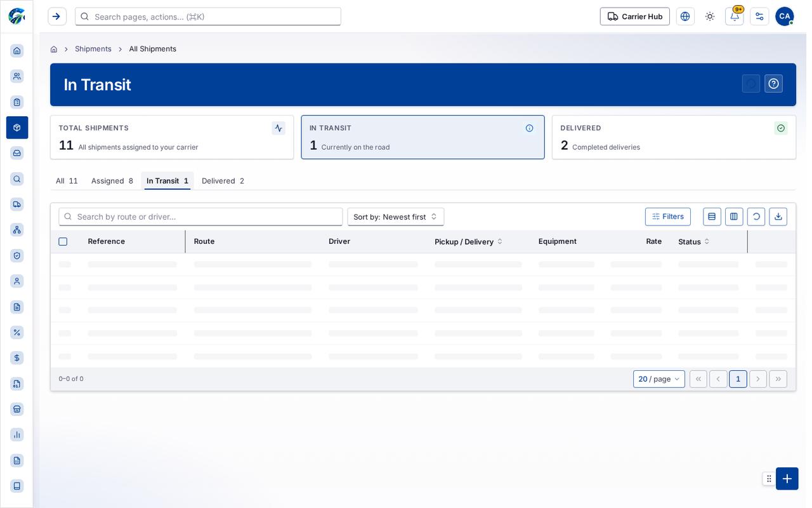Sort by the Pickup / Delivery column
812x508 pixels.
(468, 242)
